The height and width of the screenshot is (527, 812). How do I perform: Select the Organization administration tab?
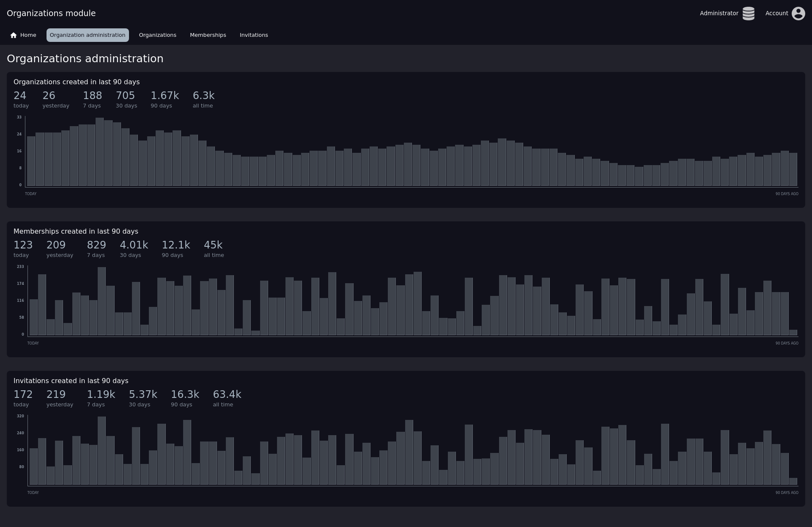tap(88, 35)
